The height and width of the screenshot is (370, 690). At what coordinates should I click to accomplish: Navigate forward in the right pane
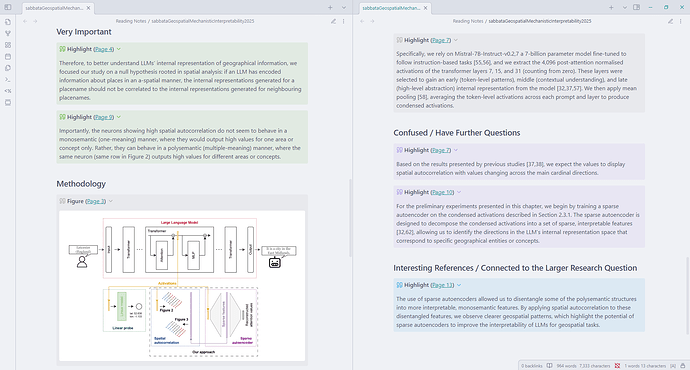[372, 21]
